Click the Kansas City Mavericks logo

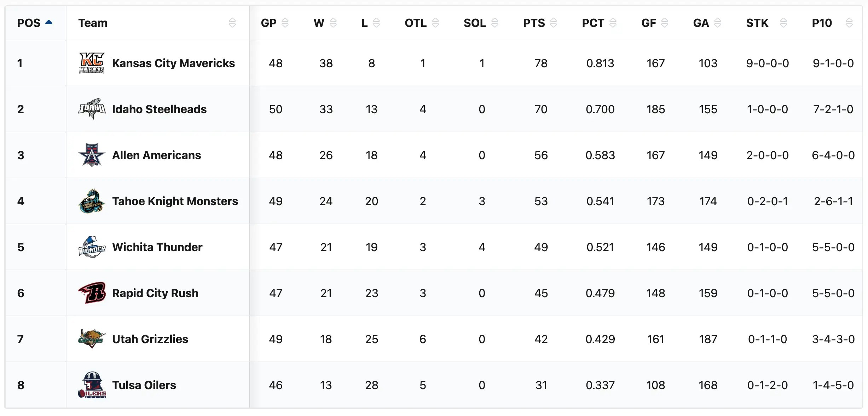(92, 63)
